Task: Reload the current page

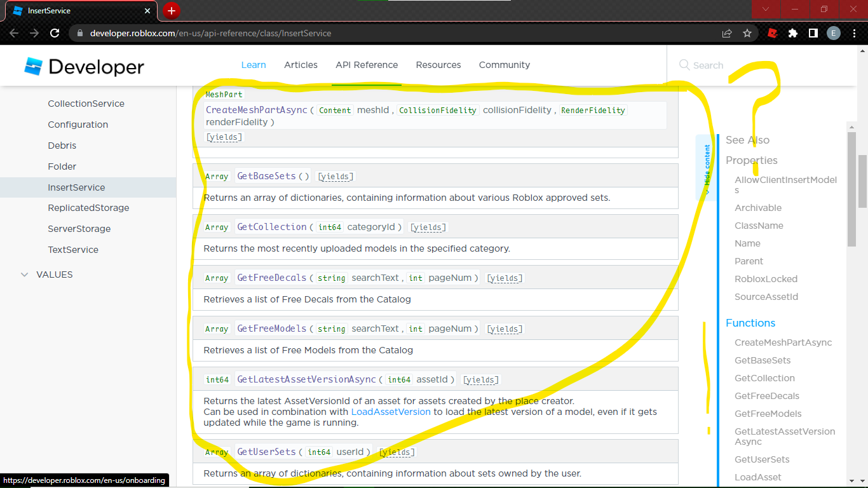Action: point(55,33)
